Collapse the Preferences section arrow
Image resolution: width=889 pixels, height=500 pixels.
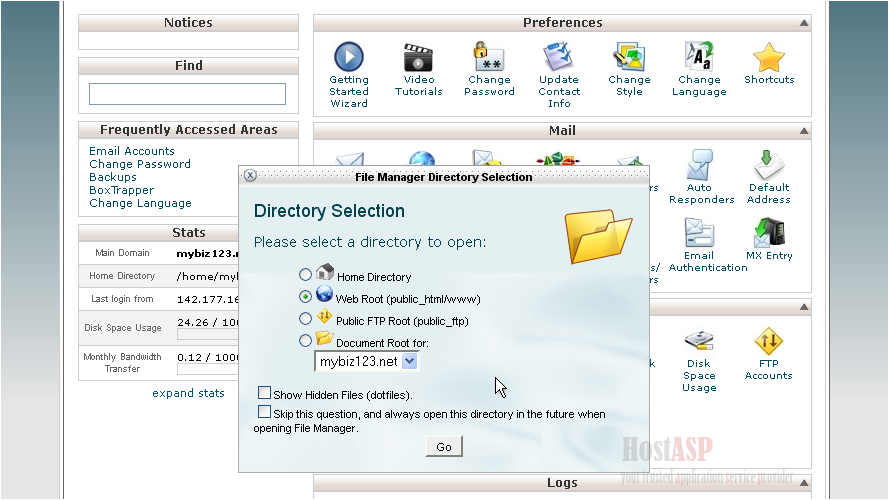click(x=803, y=23)
